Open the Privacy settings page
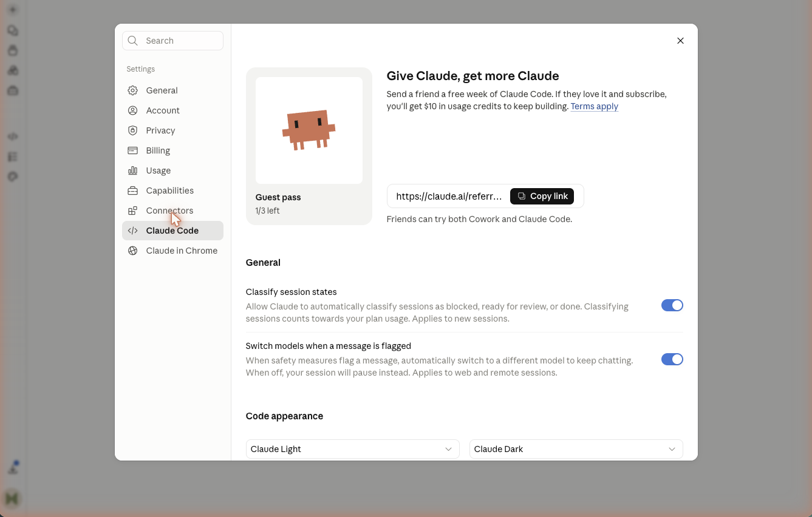The width and height of the screenshot is (812, 517). (x=172, y=130)
